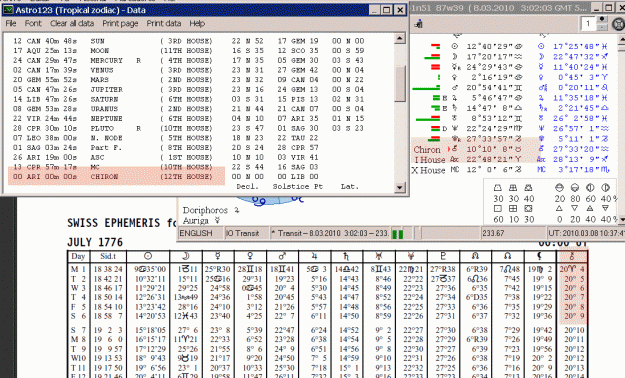The image size is (625, 378).
Task: Select the black Jupiter glyph at 5°46'47"
Action: (454, 98)
